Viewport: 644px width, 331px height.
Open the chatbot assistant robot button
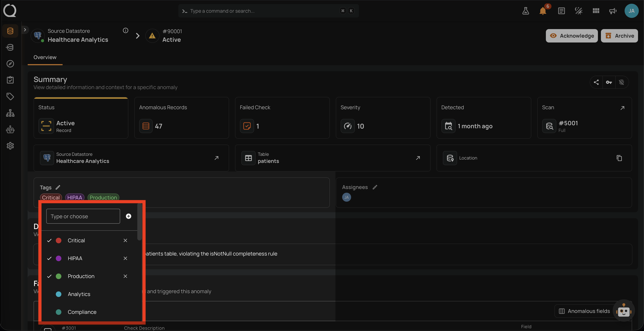point(624,311)
